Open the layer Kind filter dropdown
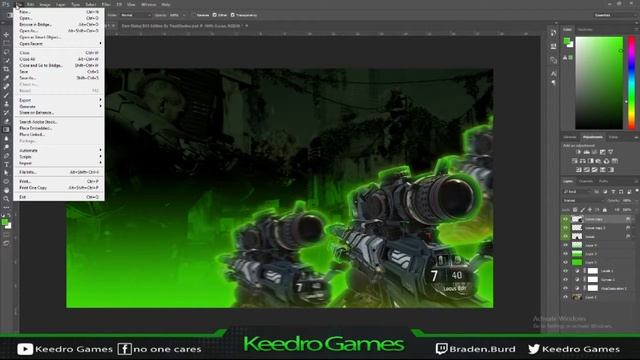The width and height of the screenshot is (640, 360). coord(577,191)
